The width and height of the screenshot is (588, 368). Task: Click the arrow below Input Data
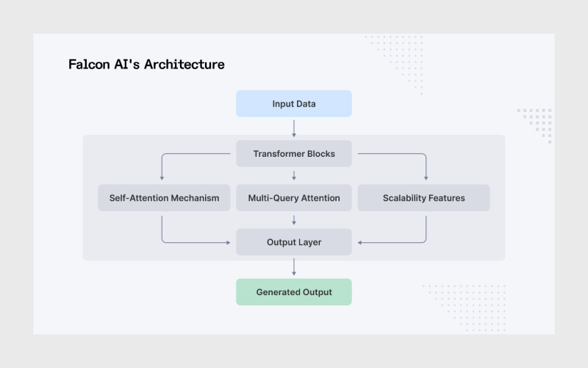[294, 128]
